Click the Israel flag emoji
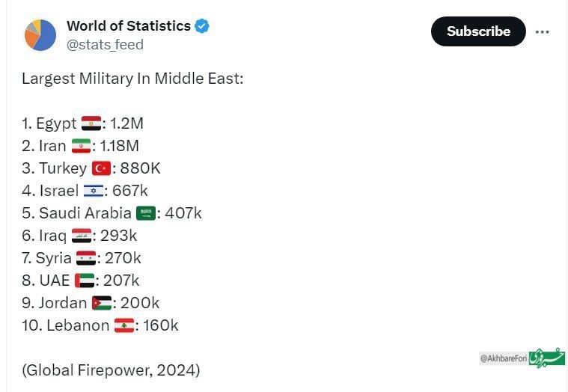 point(94,191)
